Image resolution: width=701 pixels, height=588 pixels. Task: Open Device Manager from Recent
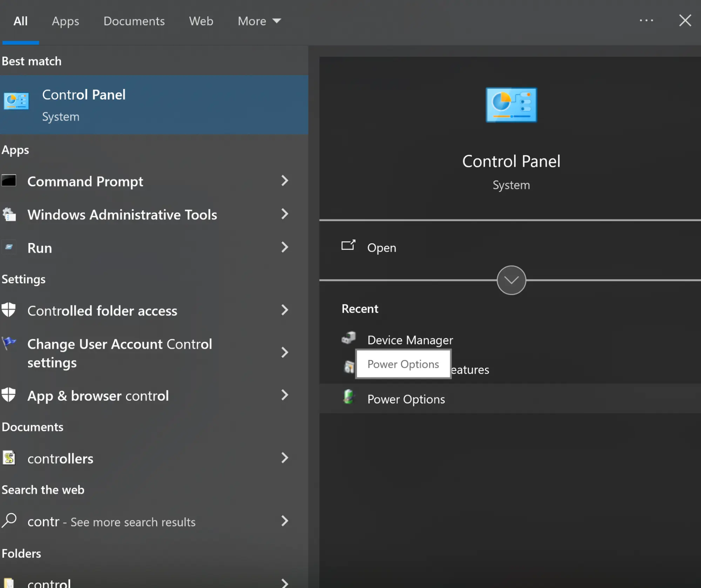[x=510, y=339]
